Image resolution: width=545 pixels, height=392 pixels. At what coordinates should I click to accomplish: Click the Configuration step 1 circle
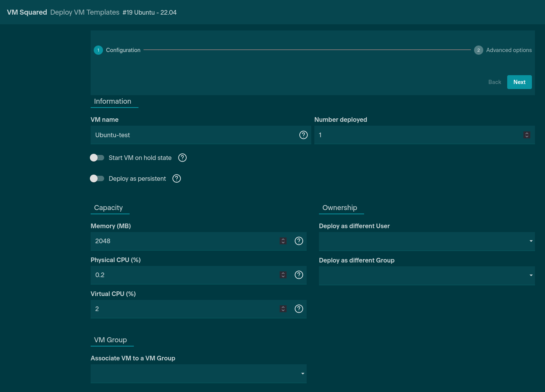pos(98,50)
